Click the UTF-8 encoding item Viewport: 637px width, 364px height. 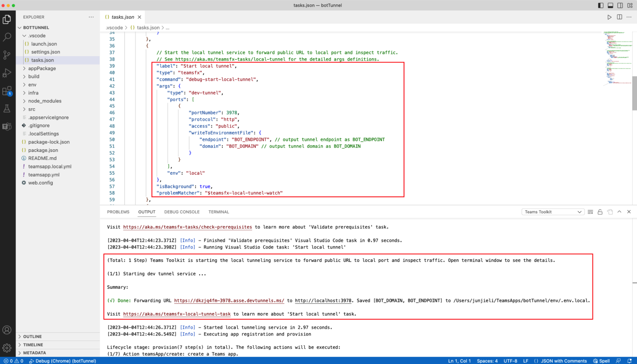coord(510,361)
